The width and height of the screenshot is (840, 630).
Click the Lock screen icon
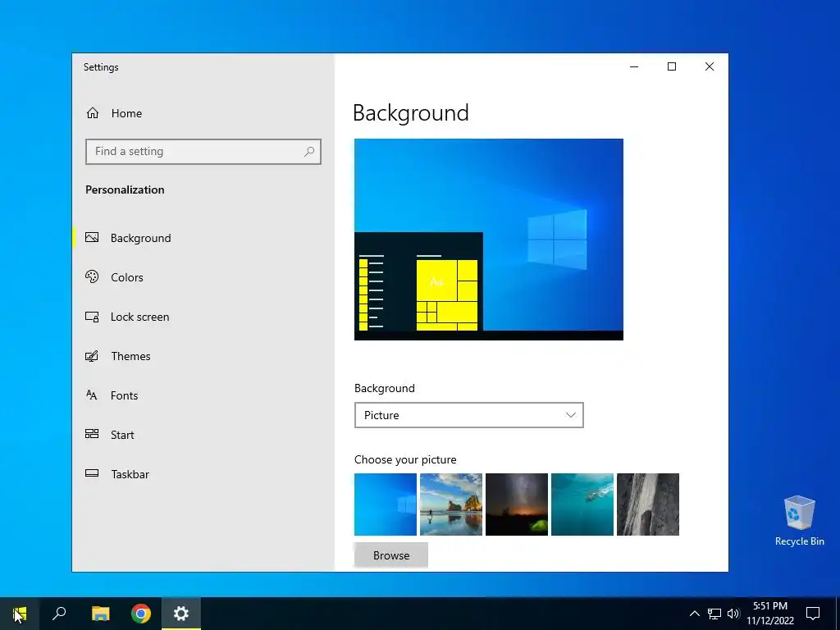92,317
